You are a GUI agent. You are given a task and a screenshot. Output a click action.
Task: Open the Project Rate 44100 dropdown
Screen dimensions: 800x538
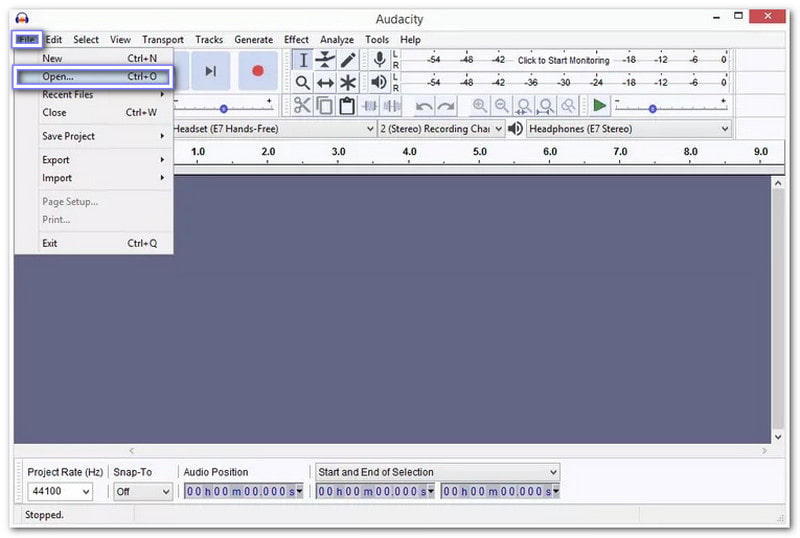pos(59,492)
